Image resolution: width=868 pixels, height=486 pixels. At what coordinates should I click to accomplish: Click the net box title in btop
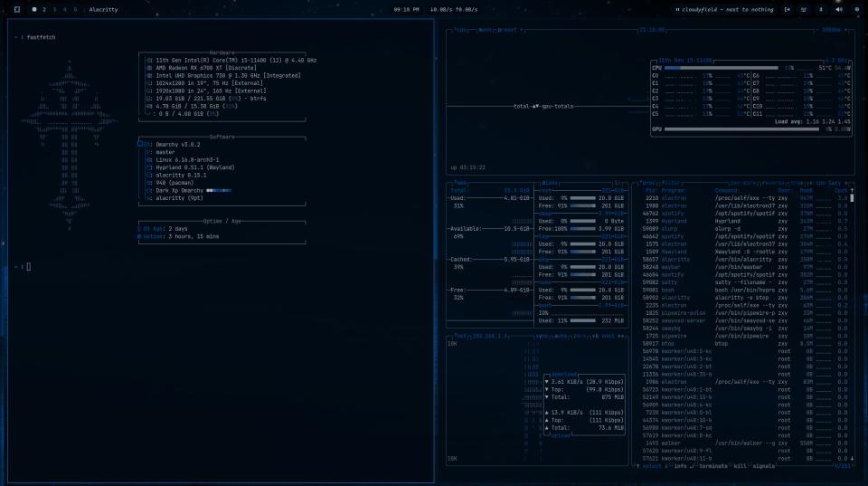coord(459,336)
